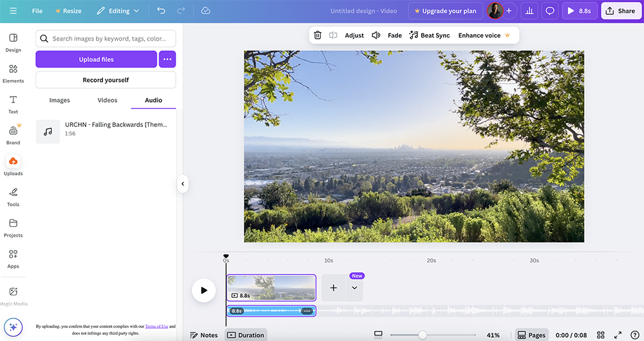644x341 pixels.
Task: Open the Magic Media app
Action: pyautogui.click(x=13, y=296)
